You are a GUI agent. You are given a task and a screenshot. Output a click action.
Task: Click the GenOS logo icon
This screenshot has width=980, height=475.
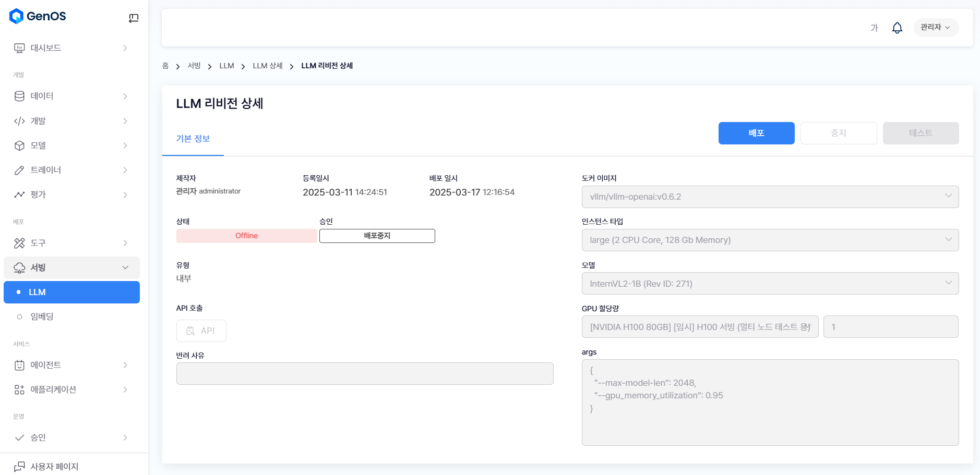click(x=16, y=16)
